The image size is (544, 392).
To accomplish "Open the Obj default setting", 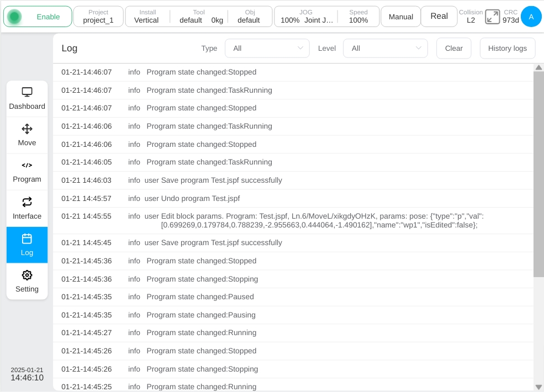I will (249, 17).
